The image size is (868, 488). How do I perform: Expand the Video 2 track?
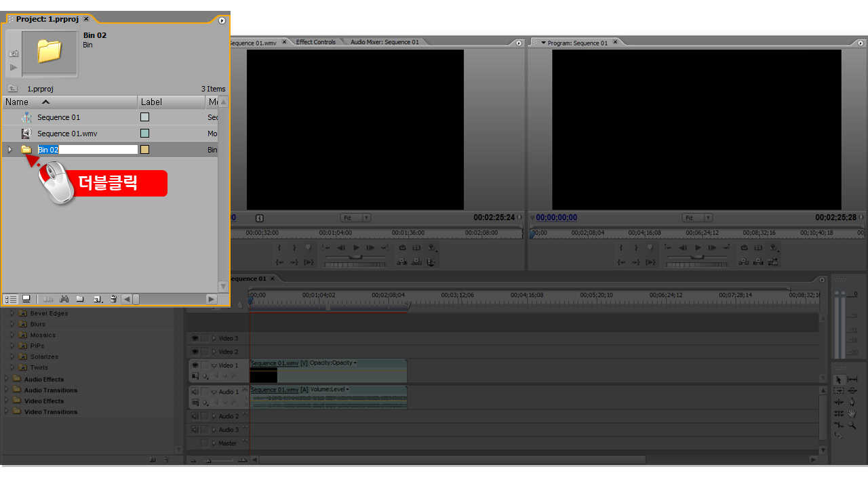point(214,352)
